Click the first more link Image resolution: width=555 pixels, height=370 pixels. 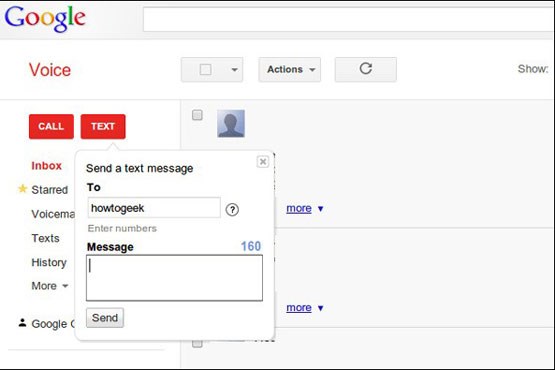(x=299, y=209)
